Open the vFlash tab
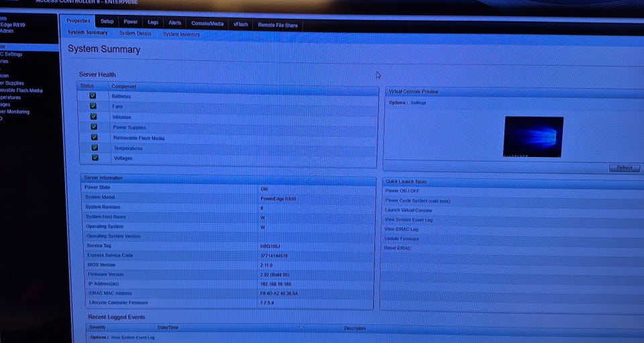Image resolution: width=644 pixels, height=343 pixels. 241,25
